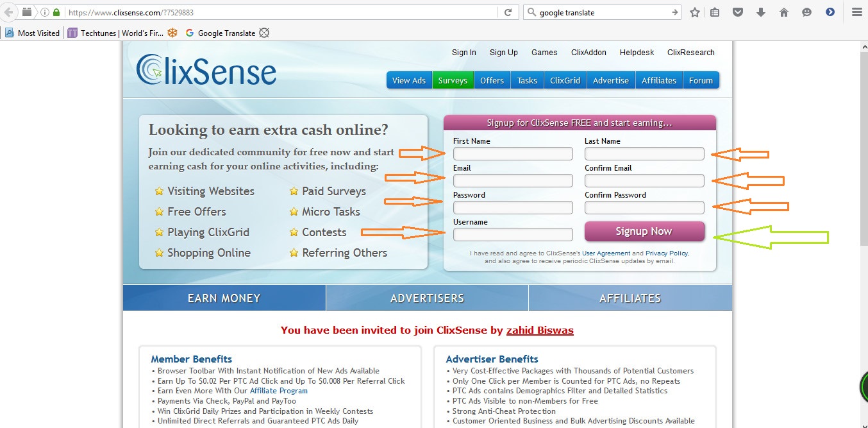Bookmark this page with the star icon
This screenshot has width=868, height=428.
(x=695, y=12)
